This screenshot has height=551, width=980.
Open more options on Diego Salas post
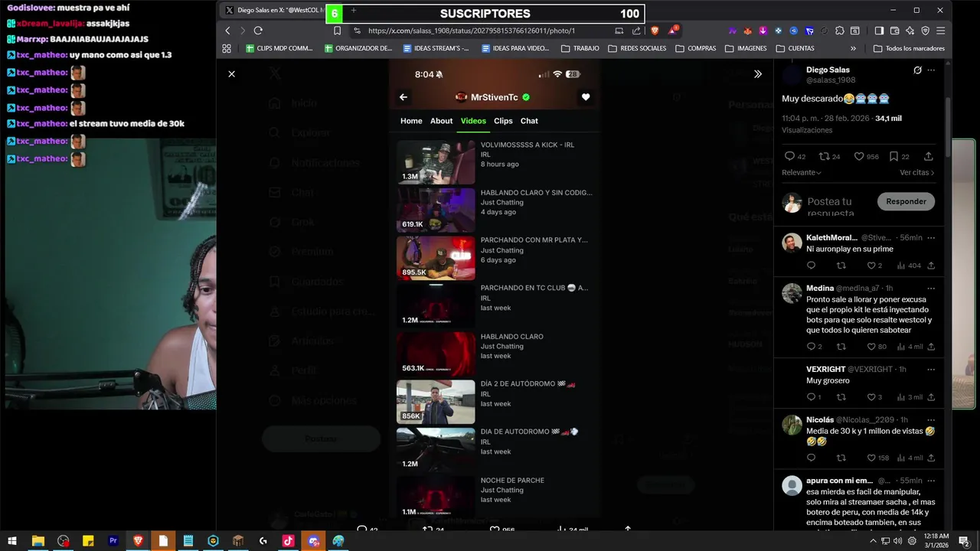pyautogui.click(x=931, y=70)
